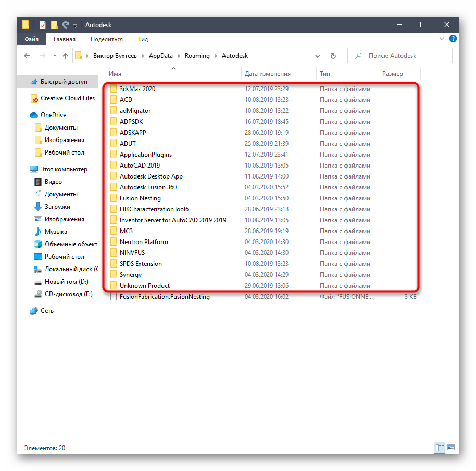The image size is (476, 471).
Task: Click Autodesk in the address path
Action: coord(235,56)
